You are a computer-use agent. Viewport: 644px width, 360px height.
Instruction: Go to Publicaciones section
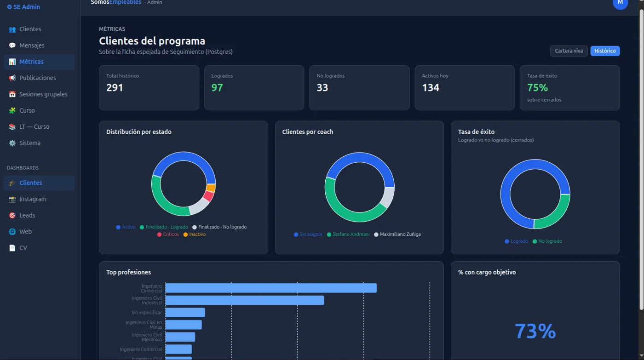tap(39, 78)
